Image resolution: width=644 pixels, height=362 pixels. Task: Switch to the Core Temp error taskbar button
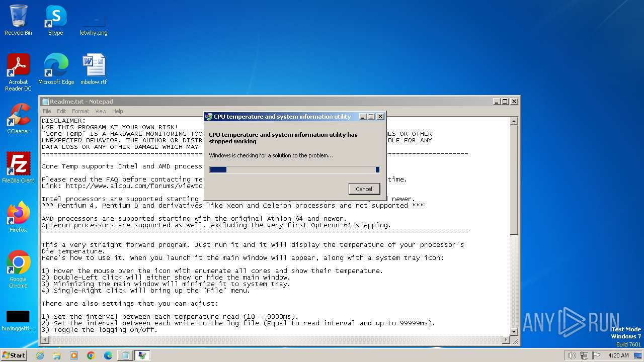point(142,355)
